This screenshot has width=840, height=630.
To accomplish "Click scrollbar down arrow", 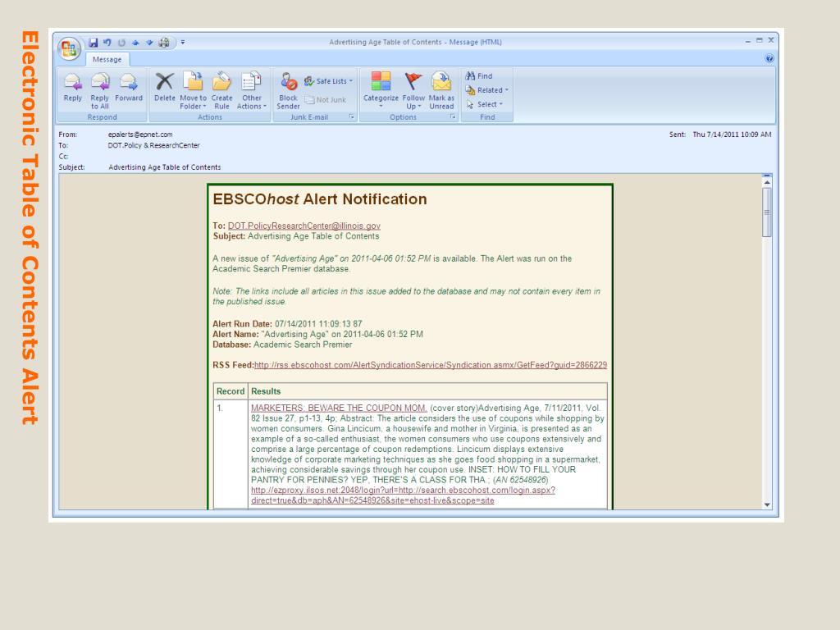I will [x=767, y=504].
